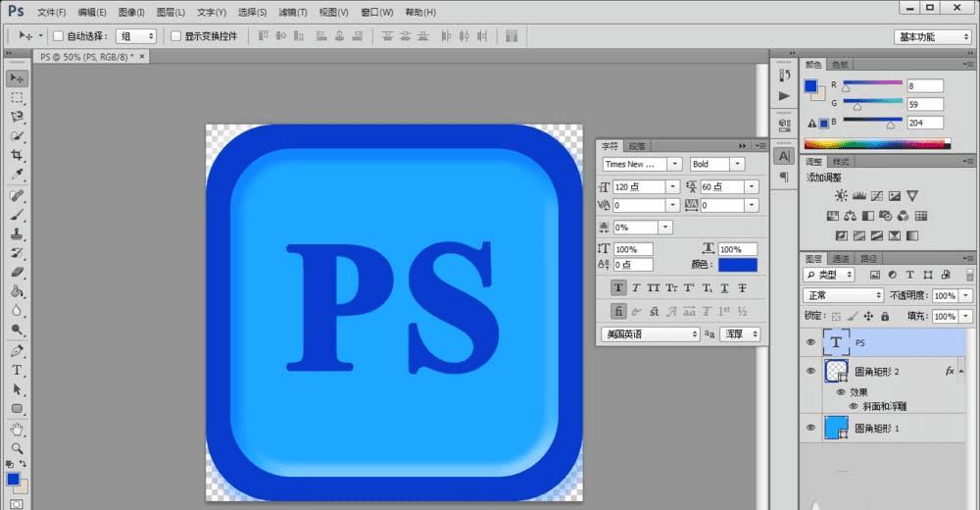Select the Crop tool
This screenshot has height=510, width=980.
tap(17, 155)
